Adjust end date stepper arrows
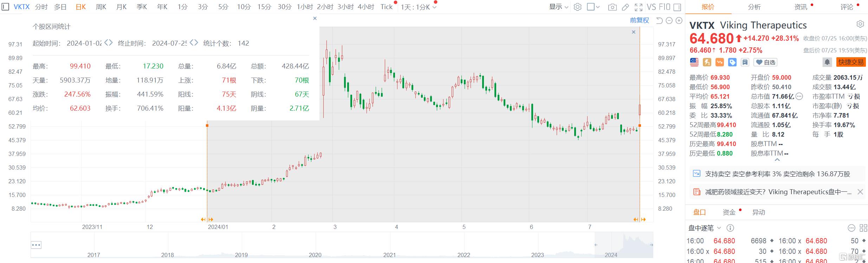 pos(194,43)
